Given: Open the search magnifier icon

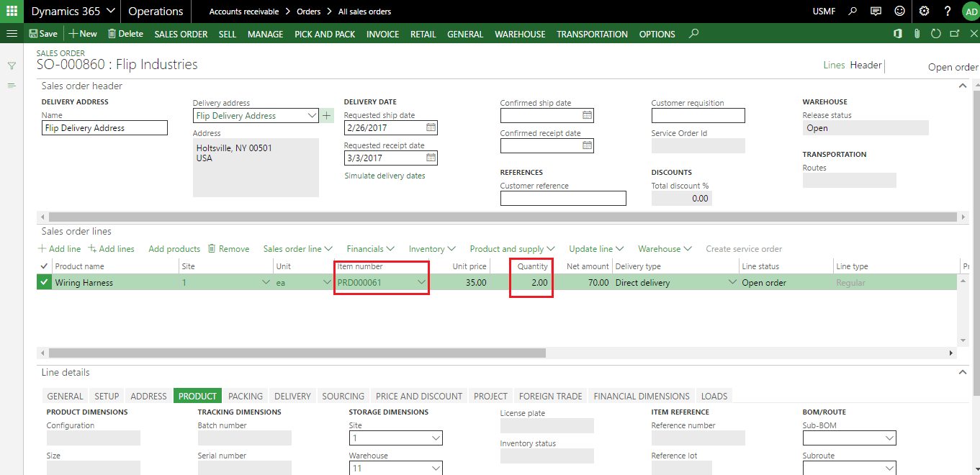Looking at the screenshot, I should (x=853, y=11).
